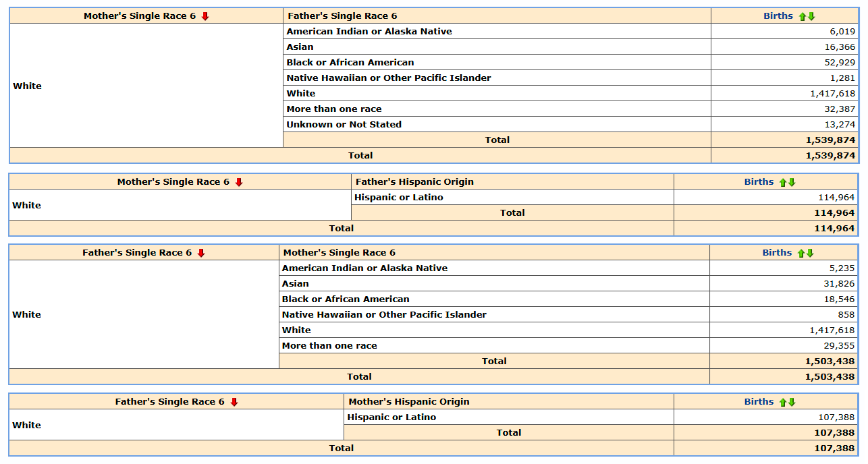Viewport: 868px width, 464px height.
Task: Click red sort arrow in Father's Hispanic Origin table
Action: (238, 182)
